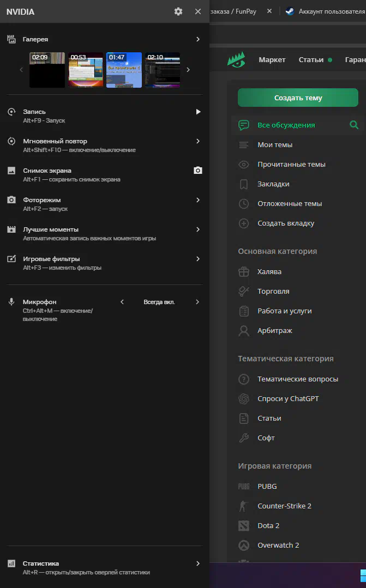Screen dimensions: 366x588
Task: Click the Работа и услуги clipboard icon
Action: coord(244,311)
